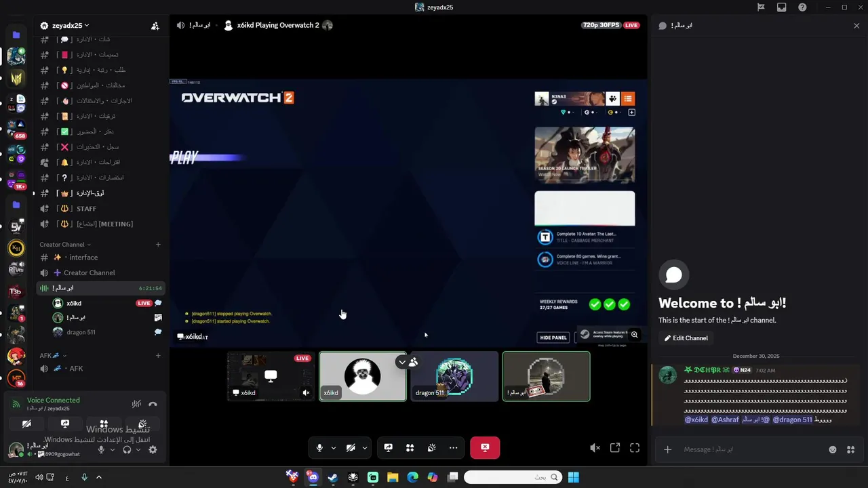868x488 pixels.
Task: Stop watching stream with the red button
Action: pos(485,447)
